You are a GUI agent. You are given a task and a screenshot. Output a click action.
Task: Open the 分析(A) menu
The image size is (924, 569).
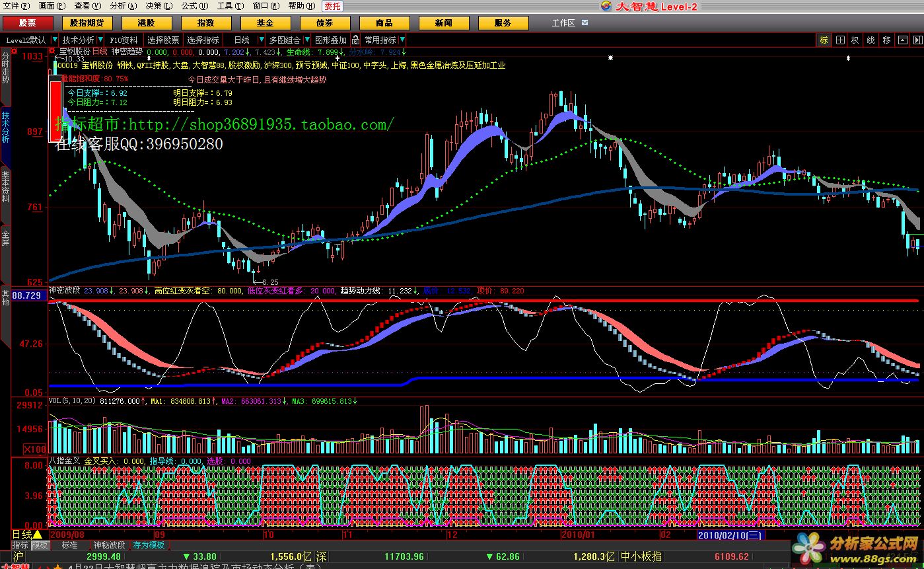pyautogui.click(x=124, y=6)
